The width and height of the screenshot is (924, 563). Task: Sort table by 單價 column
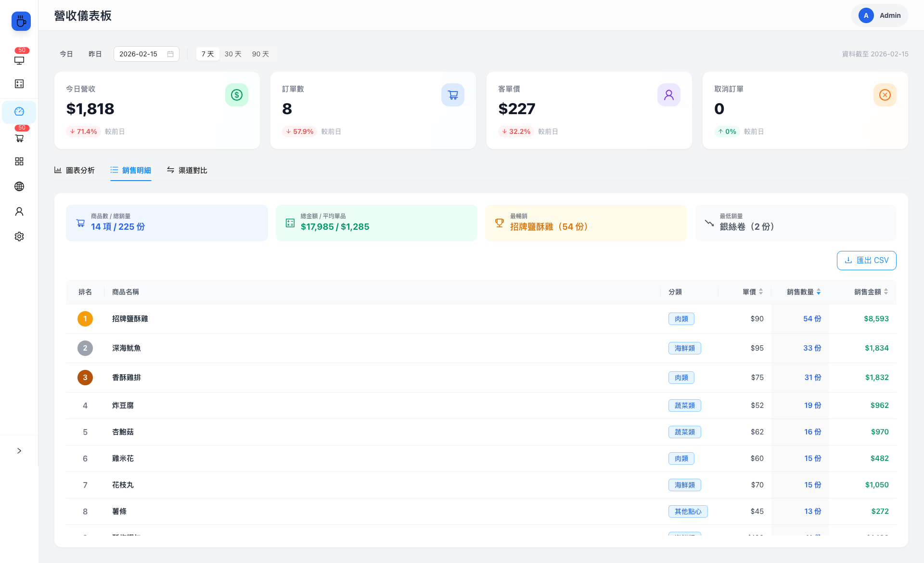pyautogui.click(x=752, y=292)
